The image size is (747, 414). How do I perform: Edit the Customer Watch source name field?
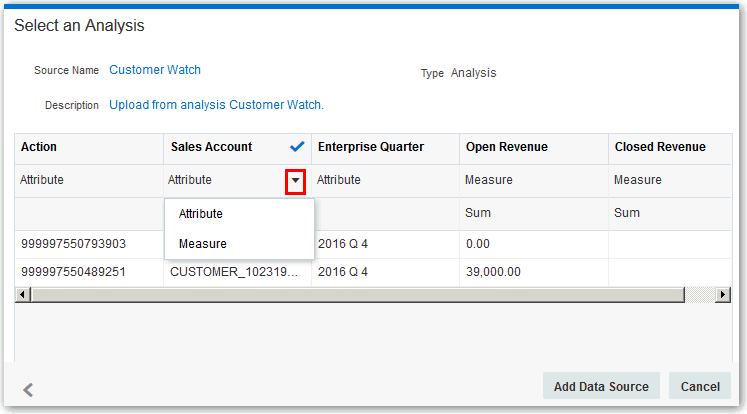click(x=155, y=70)
